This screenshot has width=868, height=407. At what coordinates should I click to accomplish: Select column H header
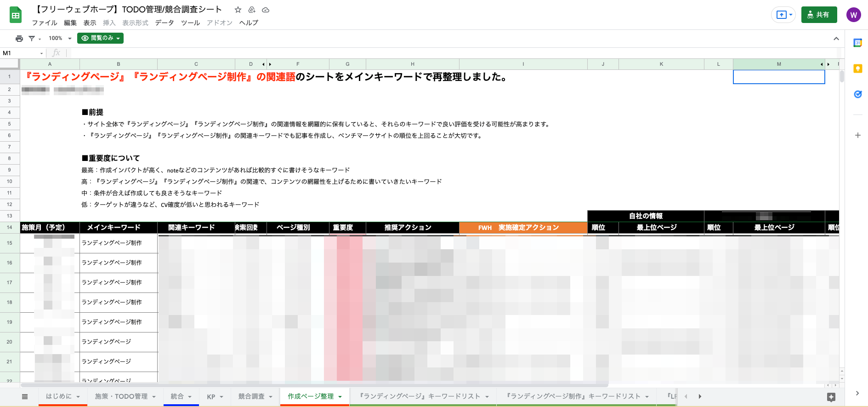(x=413, y=64)
